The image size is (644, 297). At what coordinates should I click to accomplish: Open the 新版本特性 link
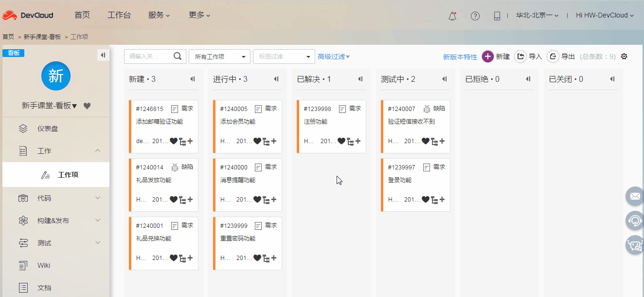tap(460, 56)
